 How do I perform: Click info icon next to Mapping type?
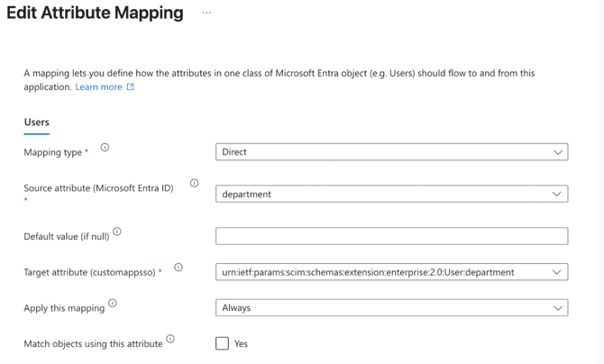click(105, 147)
